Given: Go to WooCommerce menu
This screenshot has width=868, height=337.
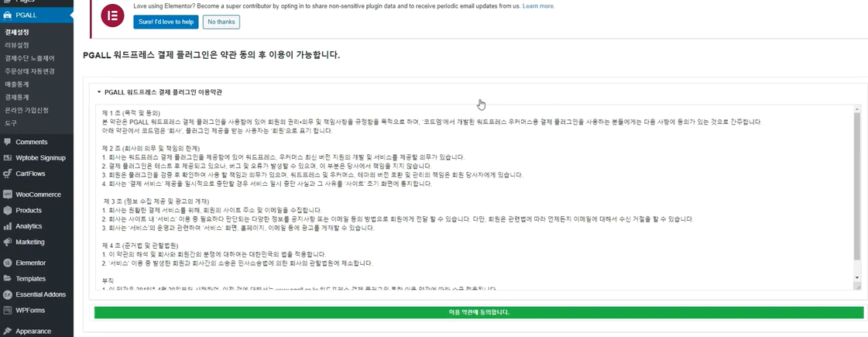Looking at the screenshot, I should (x=36, y=194).
